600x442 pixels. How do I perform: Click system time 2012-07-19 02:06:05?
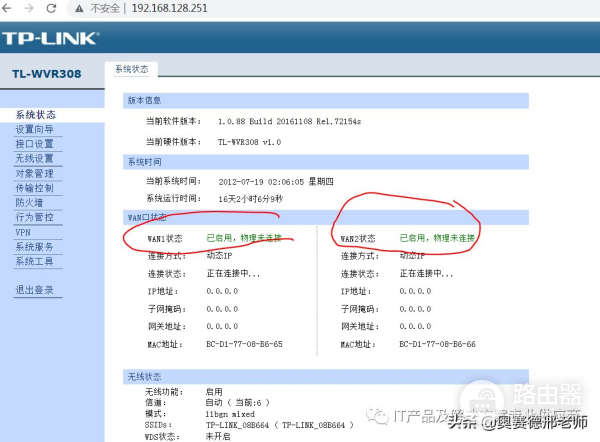[x=276, y=182]
